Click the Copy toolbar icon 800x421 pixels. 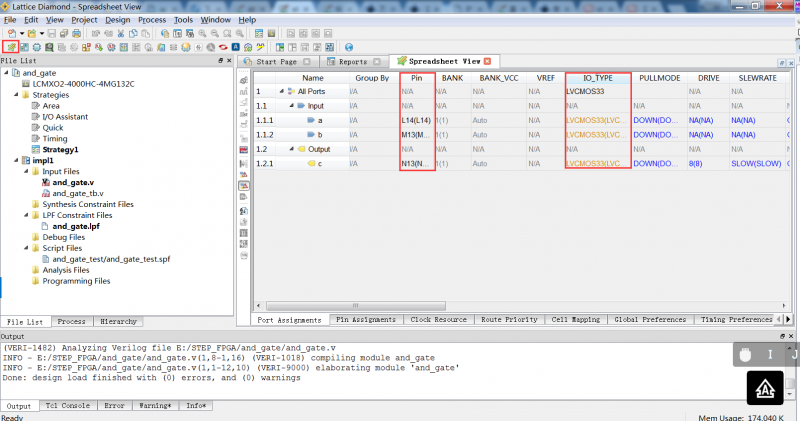point(133,33)
